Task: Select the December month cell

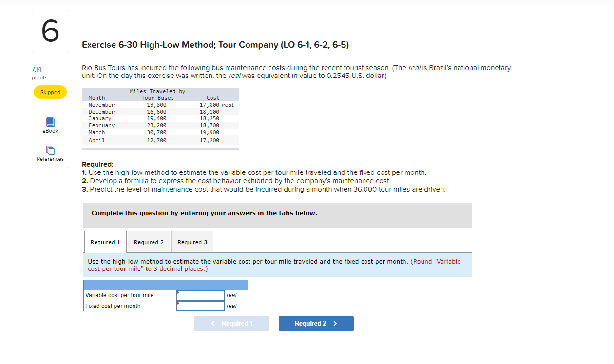Action: tap(101, 112)
